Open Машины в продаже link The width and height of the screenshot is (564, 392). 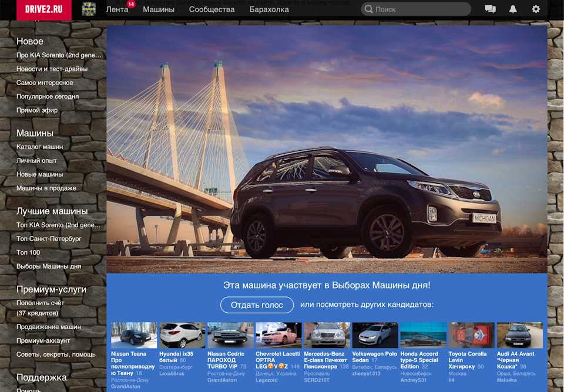pos(46,188)
